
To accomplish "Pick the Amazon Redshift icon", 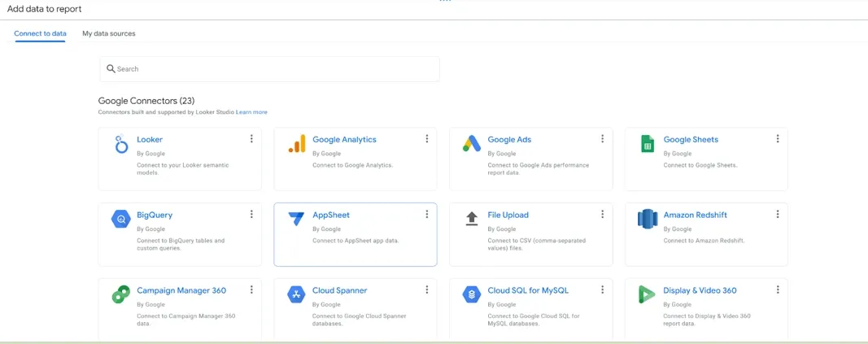I will (x=648, y=219).
